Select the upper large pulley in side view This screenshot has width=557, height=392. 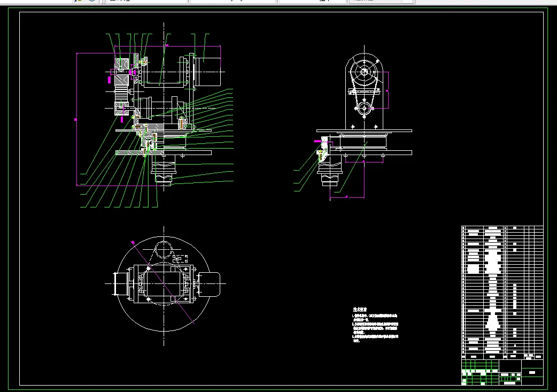(x=364, y=72)
